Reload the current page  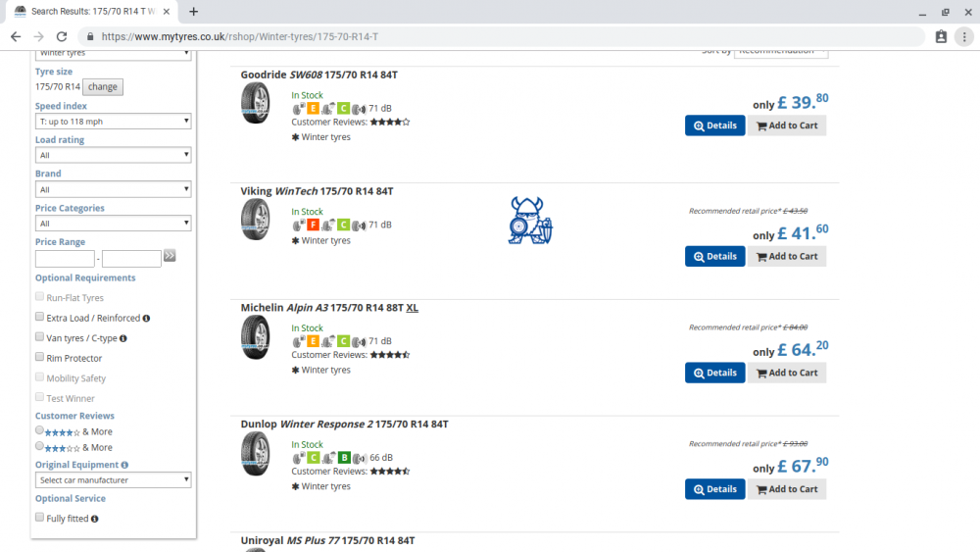point(61,37)
